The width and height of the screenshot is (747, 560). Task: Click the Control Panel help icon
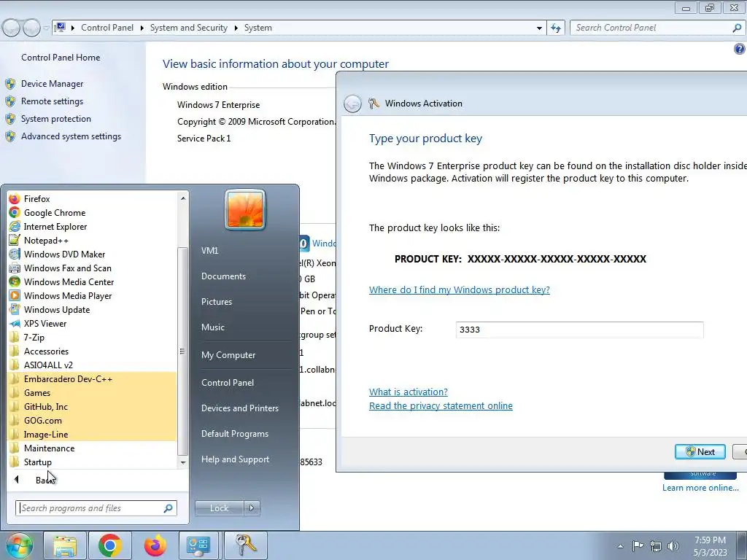point(740,49)
